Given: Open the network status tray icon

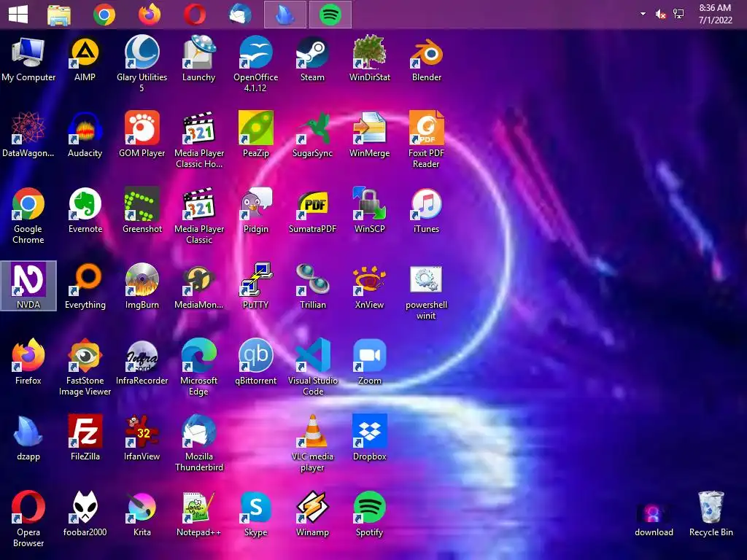Looking at the screenshot, I should pos(678,15).
